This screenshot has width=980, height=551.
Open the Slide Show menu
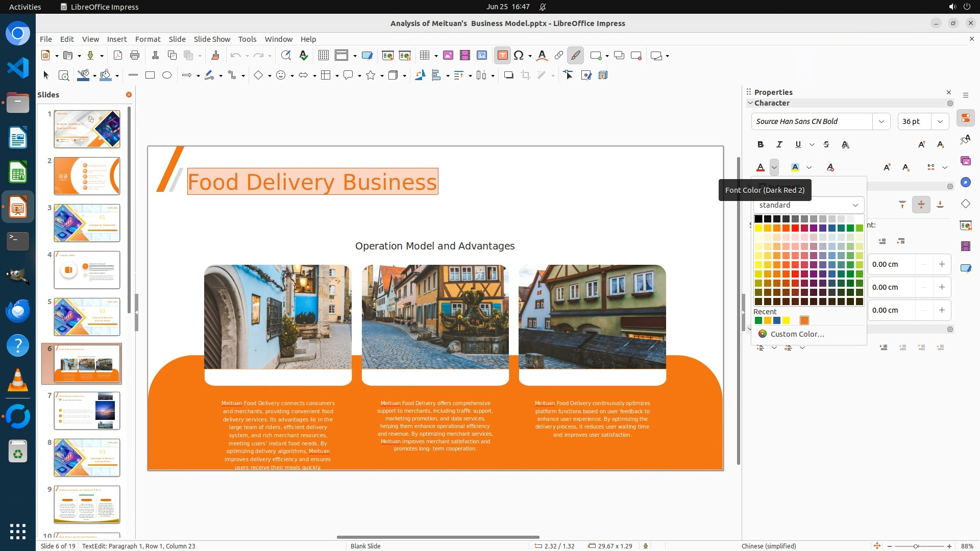[211, 39]
